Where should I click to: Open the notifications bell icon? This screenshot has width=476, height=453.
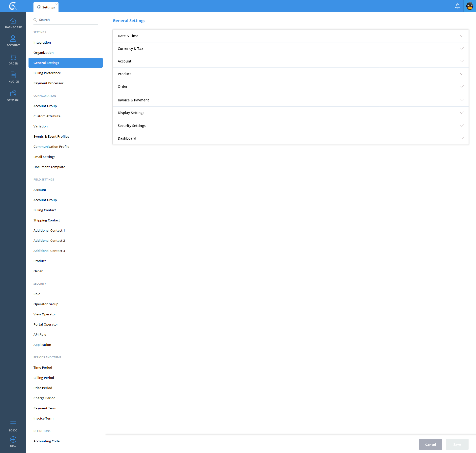tap(457, 6)
